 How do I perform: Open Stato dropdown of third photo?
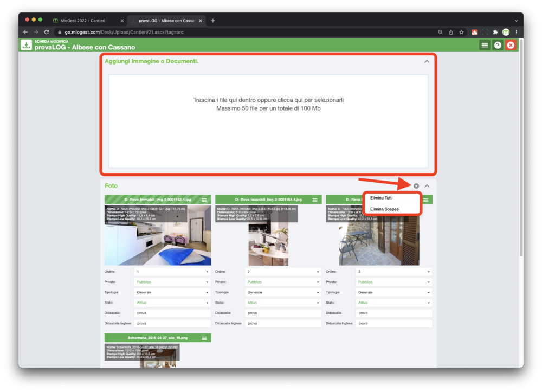(x=393, y=303)
